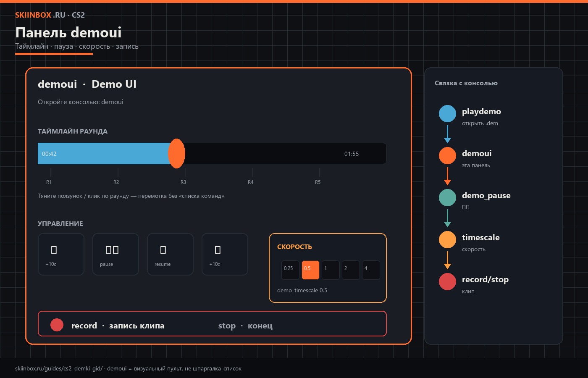Image resolution: width=588 pixels, height=378 pixels.
Task: Click the 'открыть .dem' caption
Action: coord(480,123)
